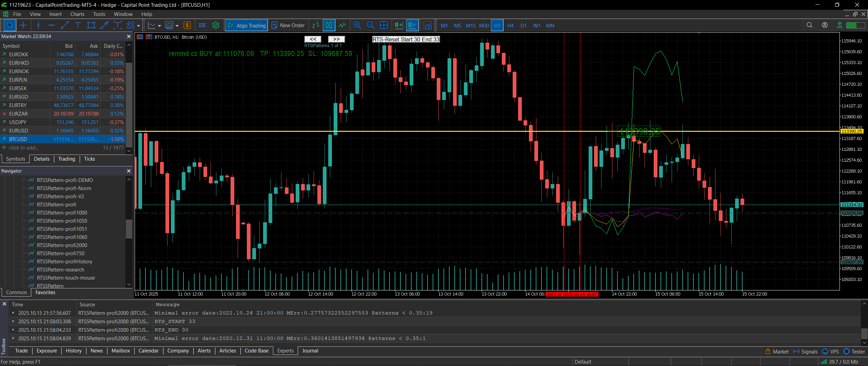Take a chart screenshot with camera icon
This screenshot has height=366, width=868.
coord(428,25)
